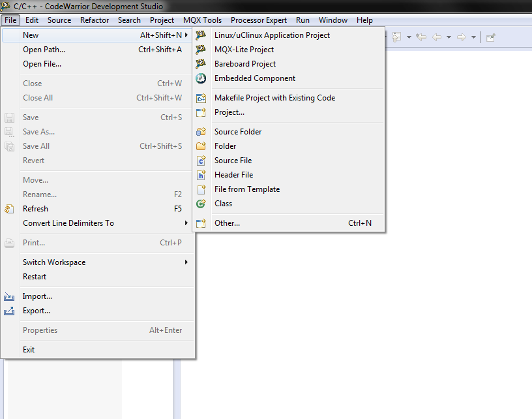Click Close in the File menu
532x419 pixels.
tap(98, 83)
